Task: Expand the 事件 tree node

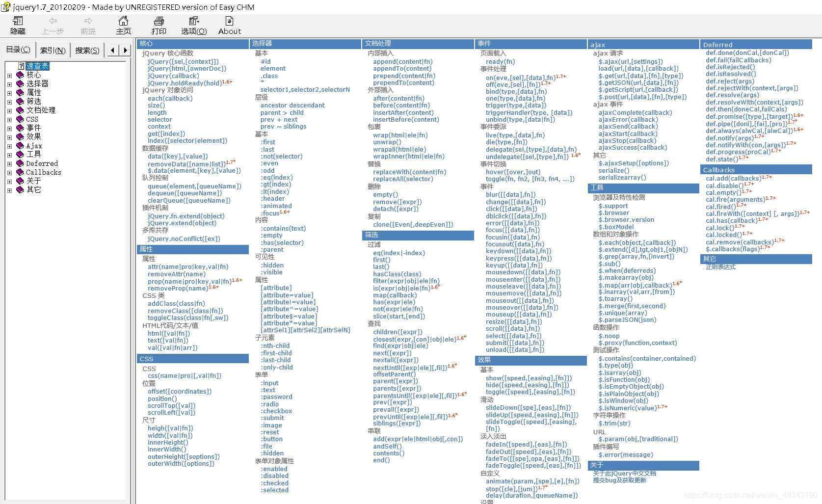Action: click(9, 129)
